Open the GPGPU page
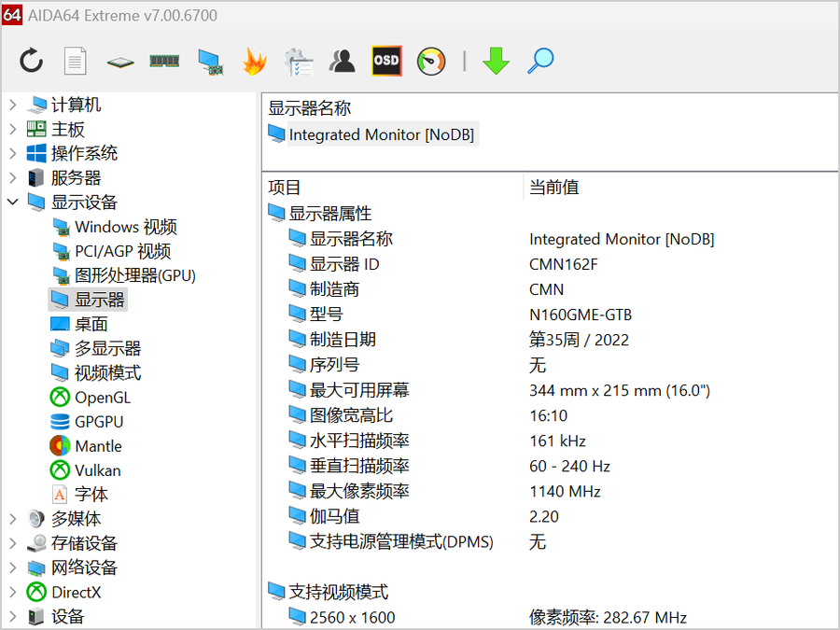The image size is (840, 630). 99,422
